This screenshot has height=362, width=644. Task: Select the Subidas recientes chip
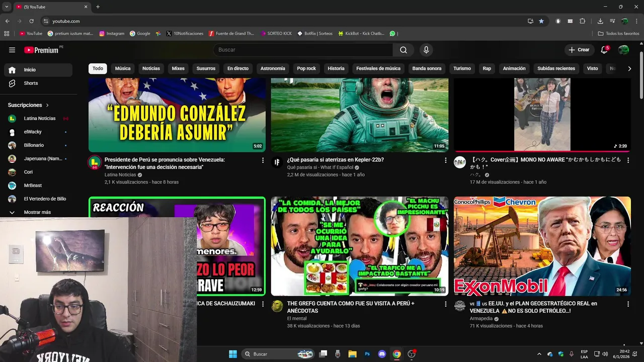tap(556, 68)
